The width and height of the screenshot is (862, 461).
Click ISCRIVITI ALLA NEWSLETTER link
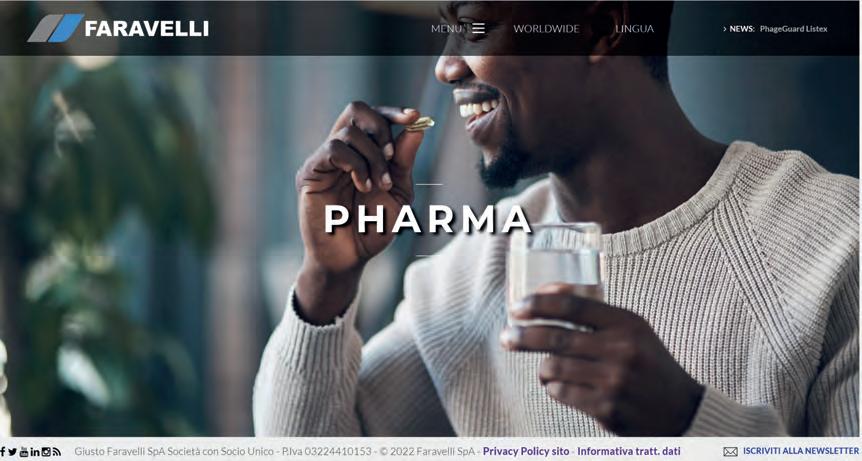pos(801,451)
